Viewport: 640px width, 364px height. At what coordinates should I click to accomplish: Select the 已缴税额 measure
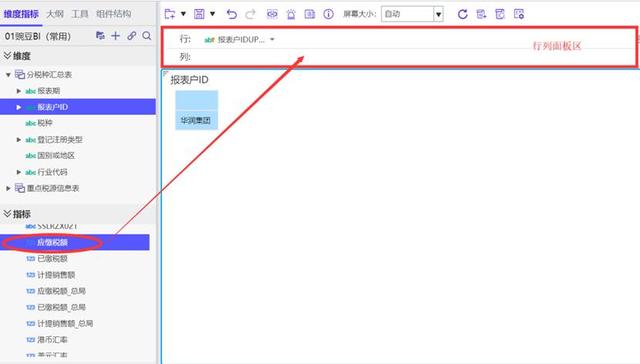[52, 259]
